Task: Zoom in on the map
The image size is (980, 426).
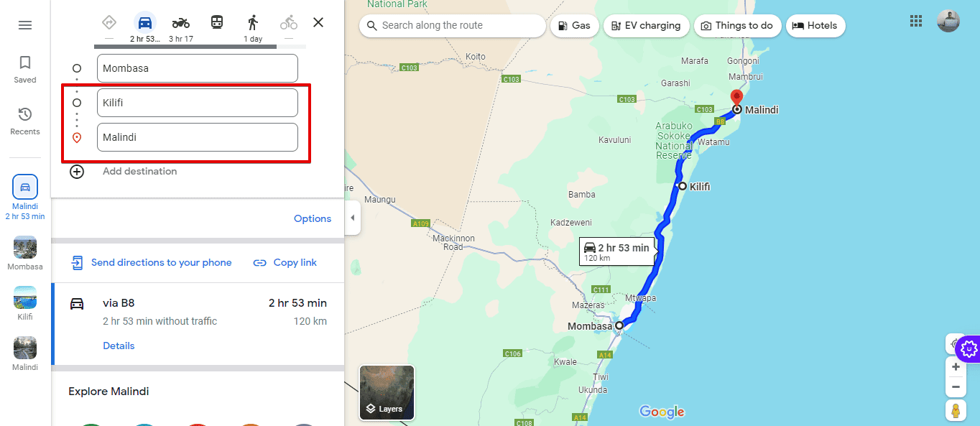Action: coord(956,366)
